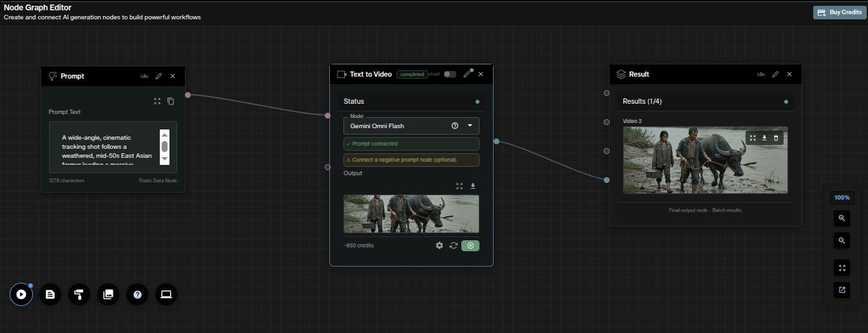Image resolution: width=868 pixels, height=333 pixels.
Task: Click the Final output node - Batch results text
Action: pos(706,210)
